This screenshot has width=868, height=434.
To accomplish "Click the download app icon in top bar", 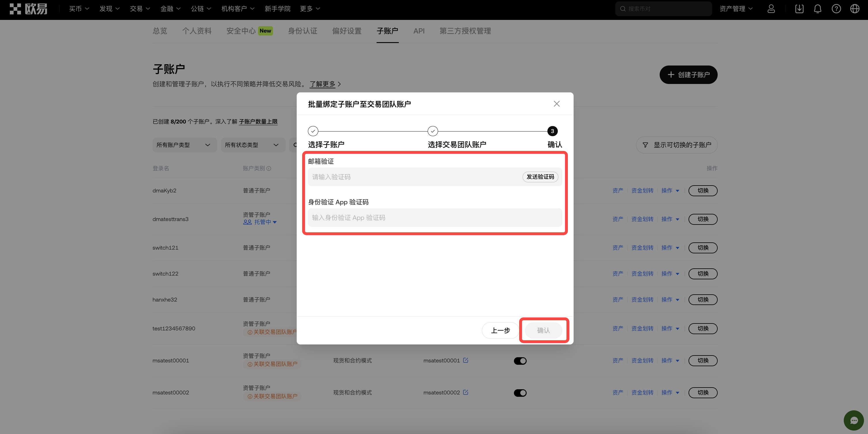I will click(799, 8).
